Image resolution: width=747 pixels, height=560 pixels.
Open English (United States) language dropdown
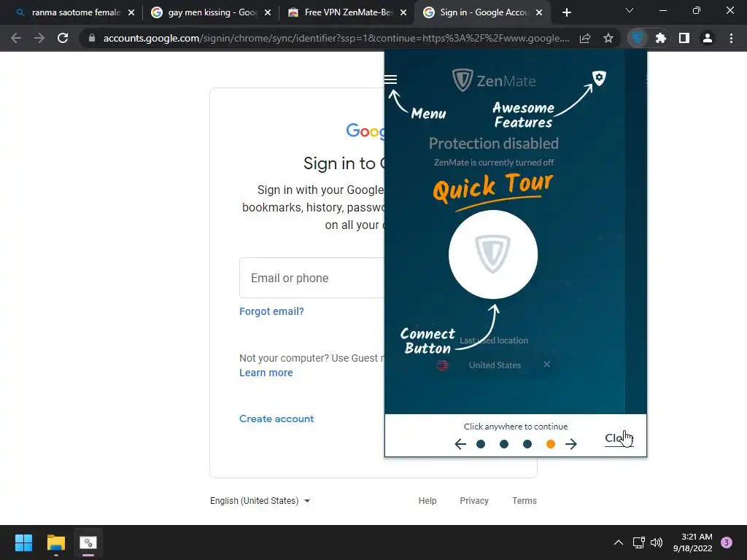point(260,500)
